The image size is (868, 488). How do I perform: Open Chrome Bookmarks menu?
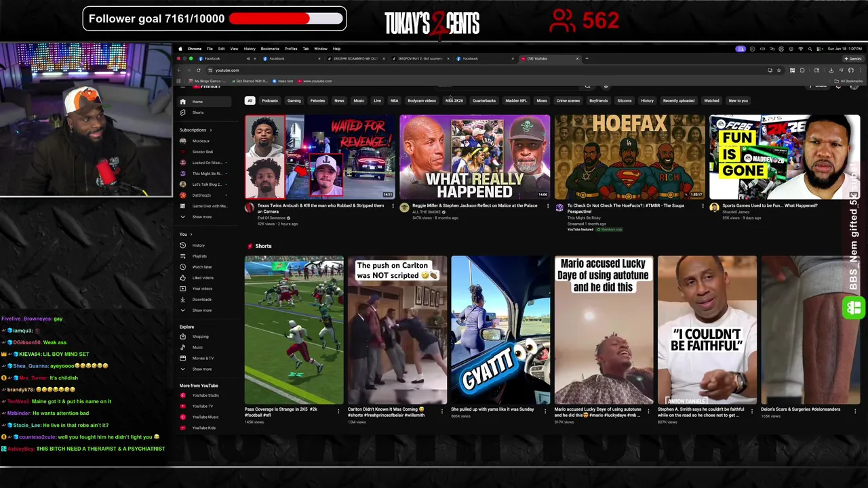tap(270, 49)
